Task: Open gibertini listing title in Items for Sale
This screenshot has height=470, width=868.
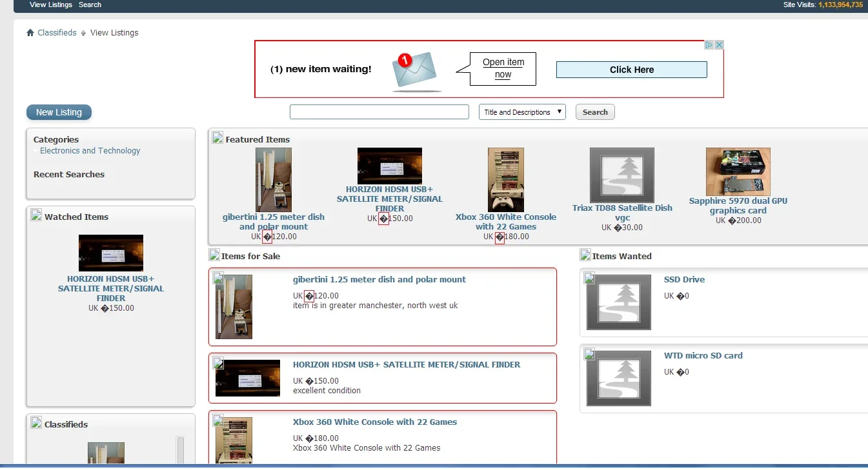Action: point(379,280)
